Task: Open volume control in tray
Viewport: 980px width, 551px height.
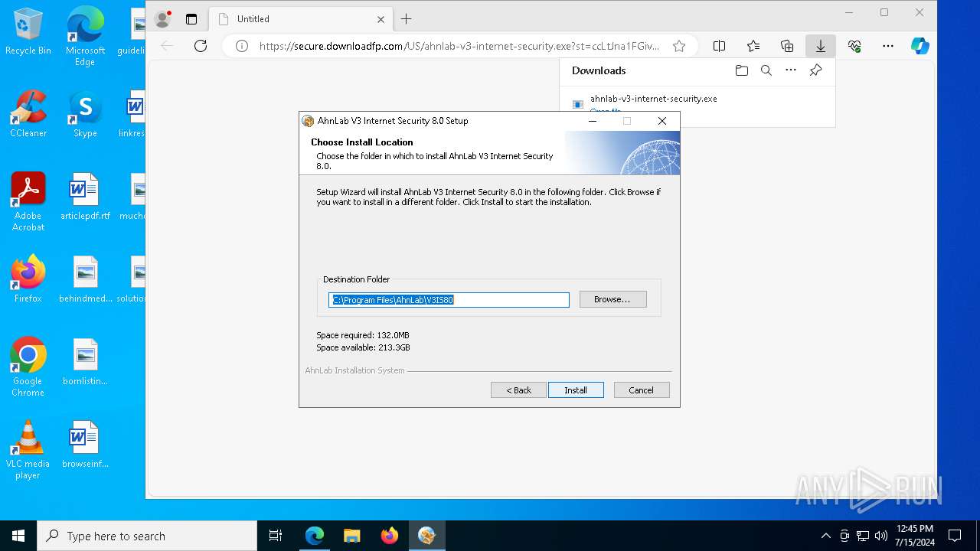Action: coord(881,536)
